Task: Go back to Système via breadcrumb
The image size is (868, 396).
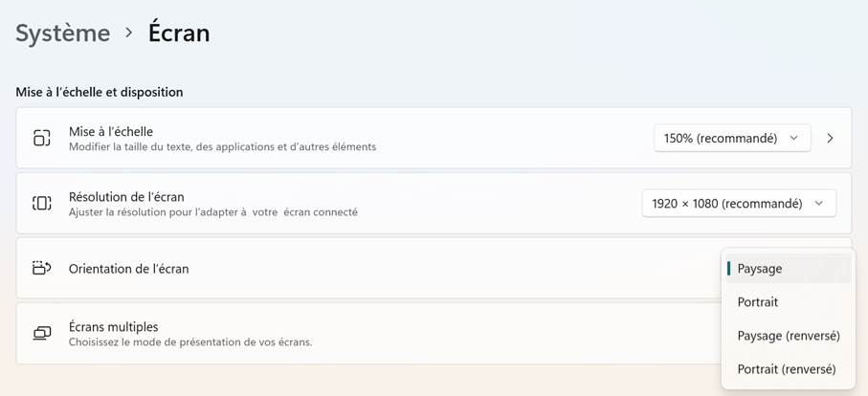Action: (63, 33)
